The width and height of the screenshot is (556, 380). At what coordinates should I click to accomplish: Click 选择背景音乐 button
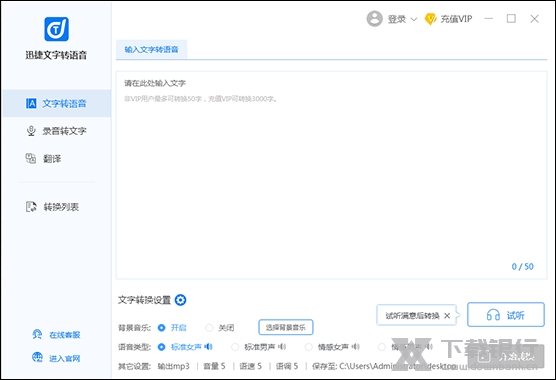point(286,327)
